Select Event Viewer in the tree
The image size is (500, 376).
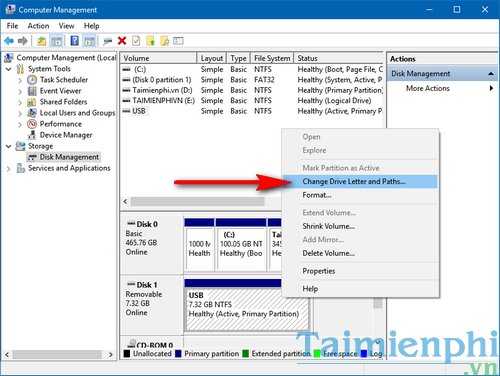pyautogui.click(x=60, y=91)
